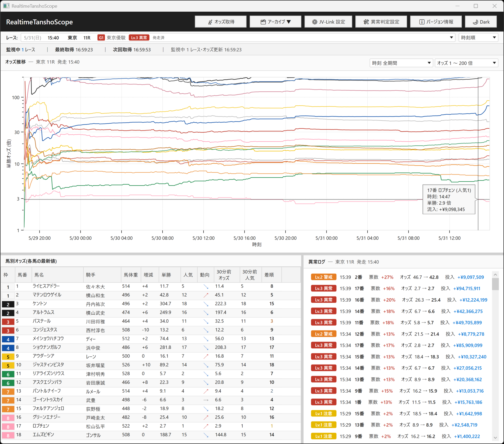Show バージョン情報 info icon
Screen dimensions: 504x444
[x=422, y=22]
